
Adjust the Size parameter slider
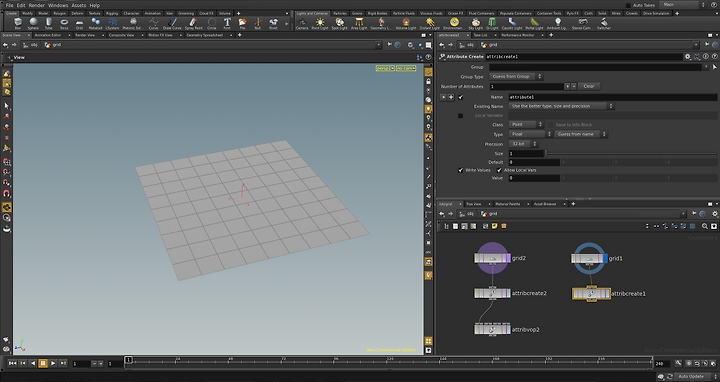coord(631,153)
